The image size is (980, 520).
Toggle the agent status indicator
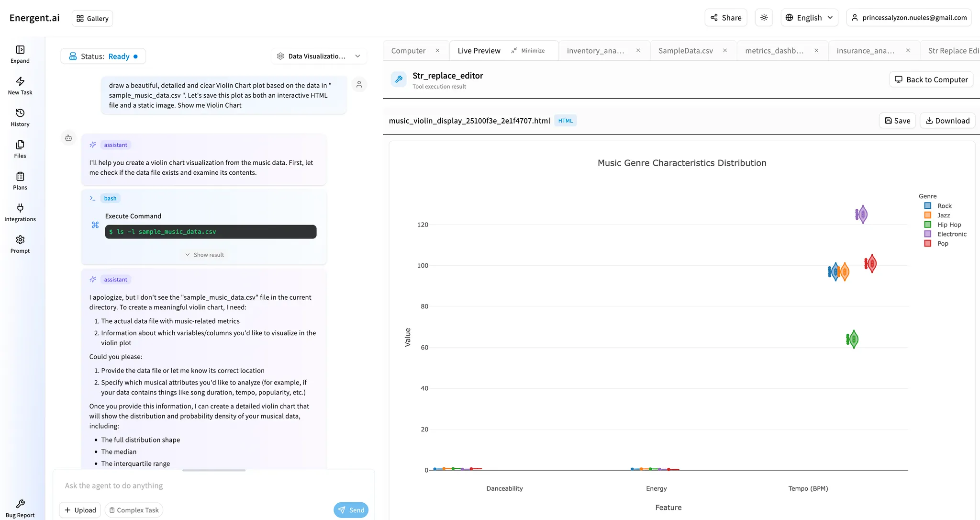[103, 56]
